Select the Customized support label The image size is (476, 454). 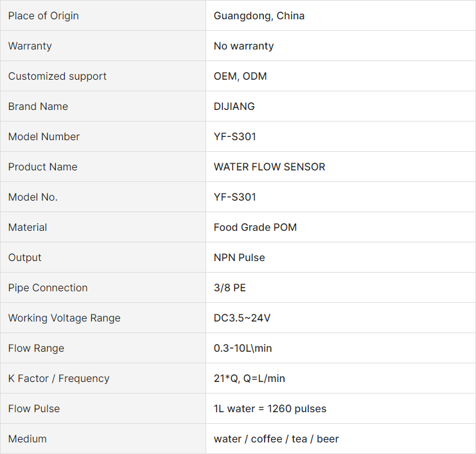57,77
